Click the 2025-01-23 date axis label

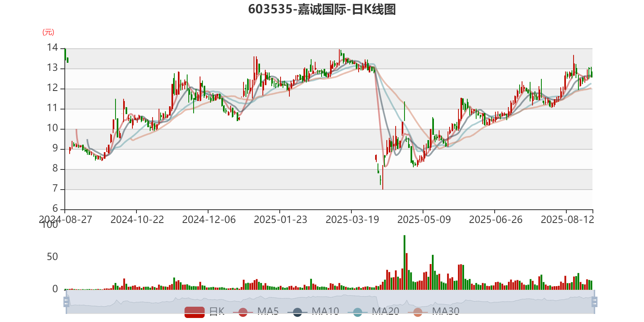pyautogui.click(x=280, y=220)
